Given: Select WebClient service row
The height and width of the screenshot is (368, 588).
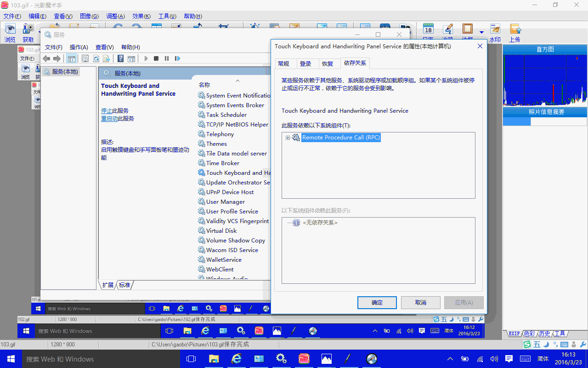Looking at the screenshot, I should pyautogui.click(x=220, y=270).
